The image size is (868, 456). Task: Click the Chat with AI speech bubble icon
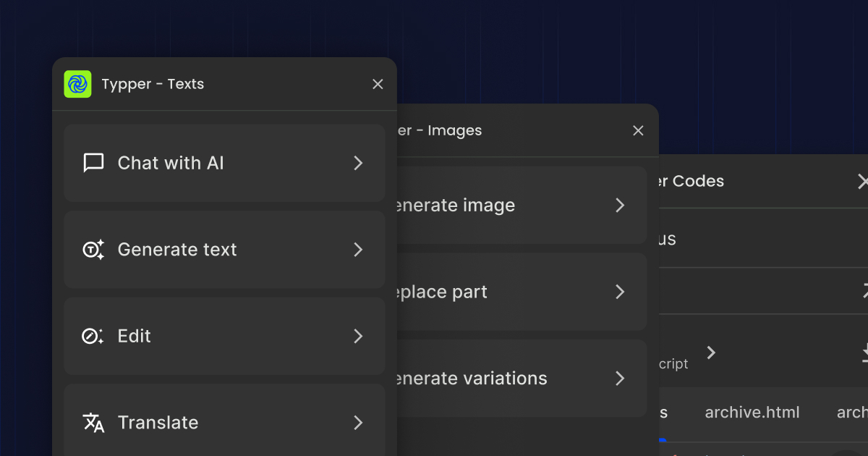(x=93, y=163)
